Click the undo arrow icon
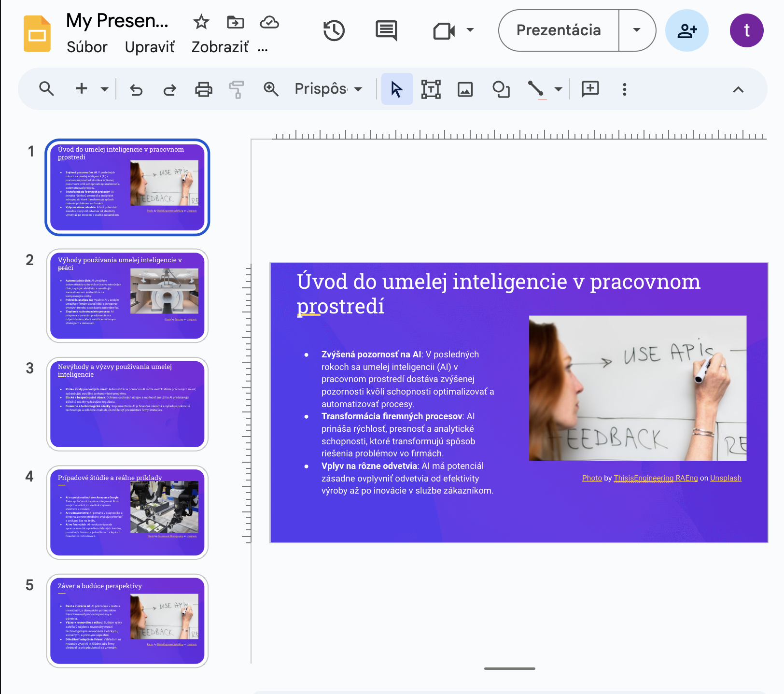Image resolution: width=784 pixels, height=694 pixels. 136,89
